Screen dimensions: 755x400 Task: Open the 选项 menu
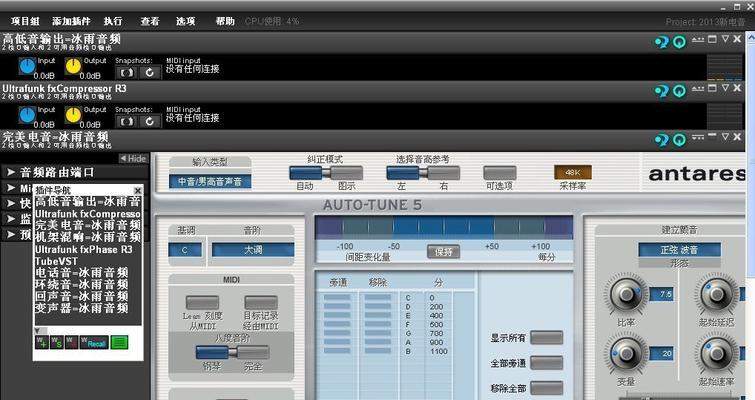(185, 21)
